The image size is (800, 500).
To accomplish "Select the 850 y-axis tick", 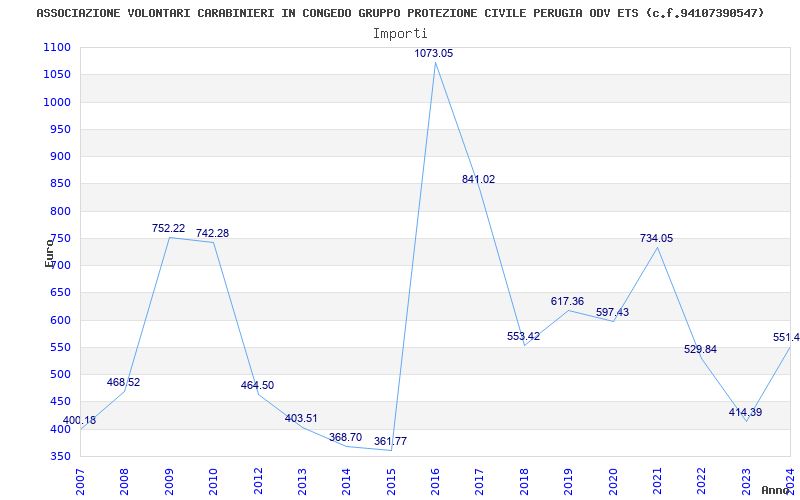I will (60, 184).
